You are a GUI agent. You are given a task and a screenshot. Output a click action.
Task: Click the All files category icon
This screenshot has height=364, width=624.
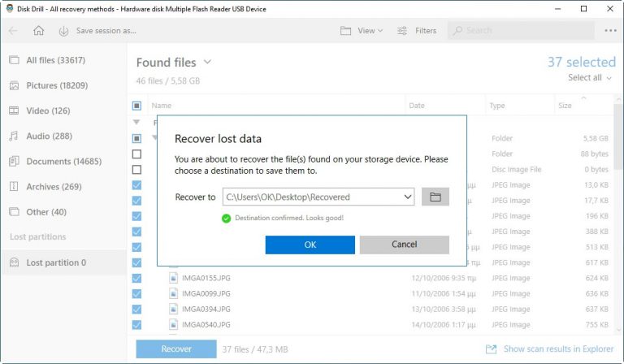[14, 60]
